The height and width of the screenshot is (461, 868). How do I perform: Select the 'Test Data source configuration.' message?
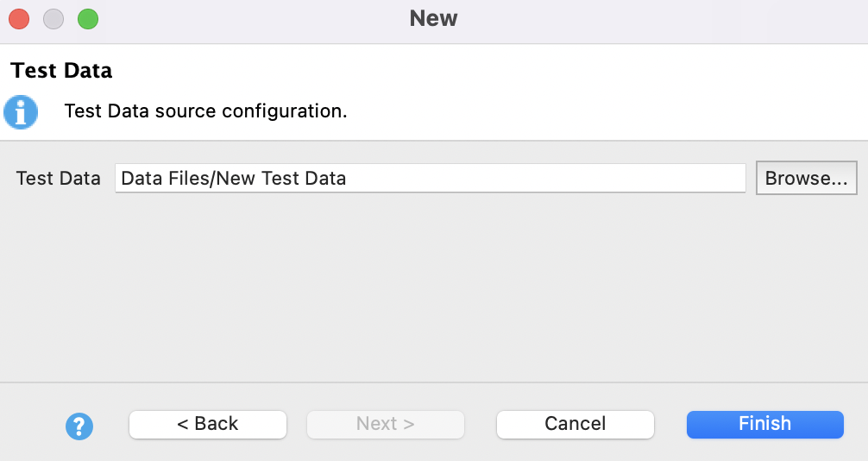tap(205, 111)
